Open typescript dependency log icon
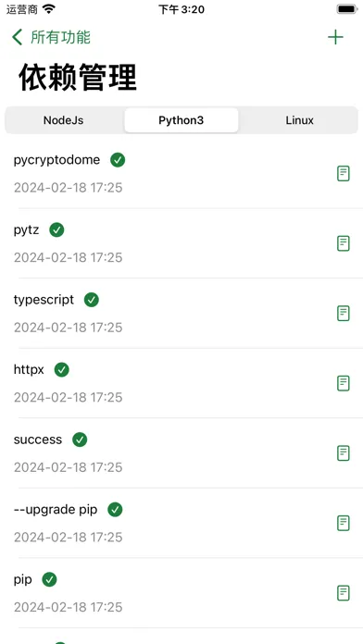The image size is (363, 644). tap(344, 314)
